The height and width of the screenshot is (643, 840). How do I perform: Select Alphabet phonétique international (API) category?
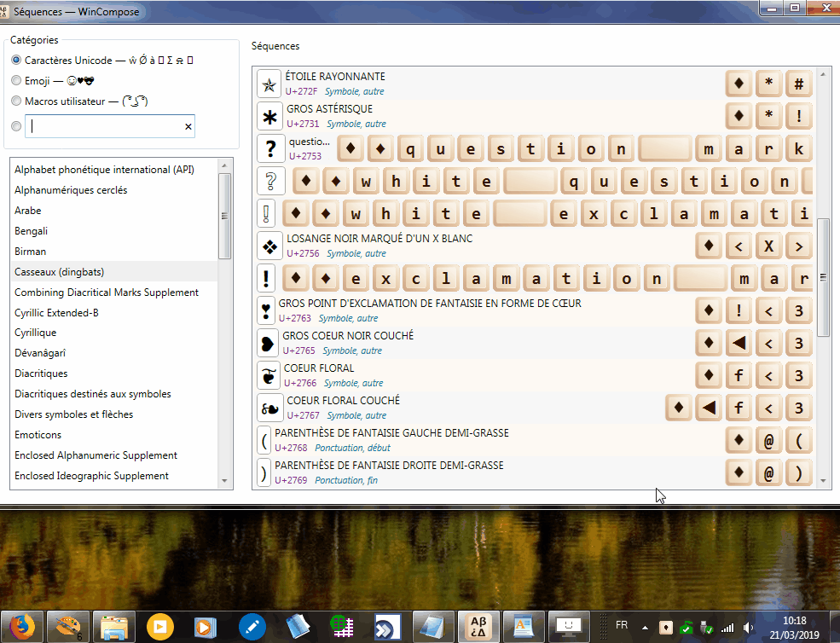114,170
